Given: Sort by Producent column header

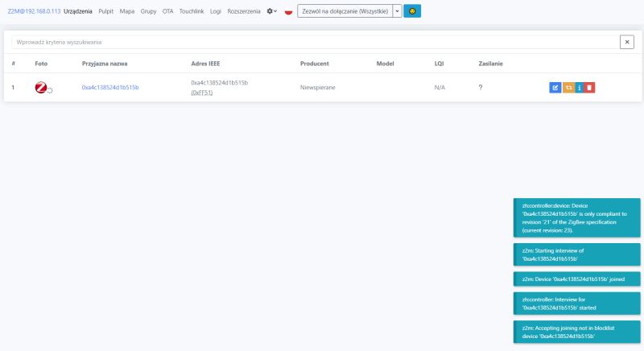Looking at the screenshot, I should [x=315, y=64].
